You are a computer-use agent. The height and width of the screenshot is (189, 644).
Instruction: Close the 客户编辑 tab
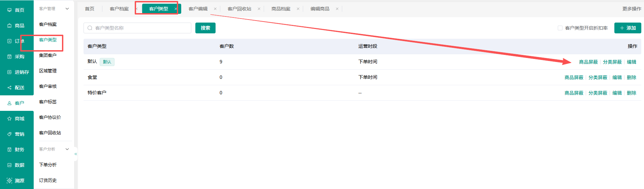[215, 9]
